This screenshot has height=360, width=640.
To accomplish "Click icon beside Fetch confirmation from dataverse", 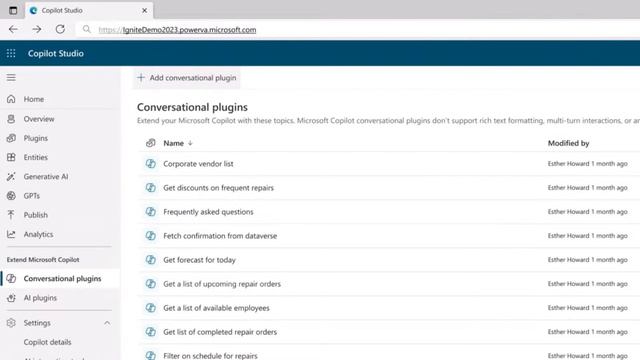I will click(151, 236).
